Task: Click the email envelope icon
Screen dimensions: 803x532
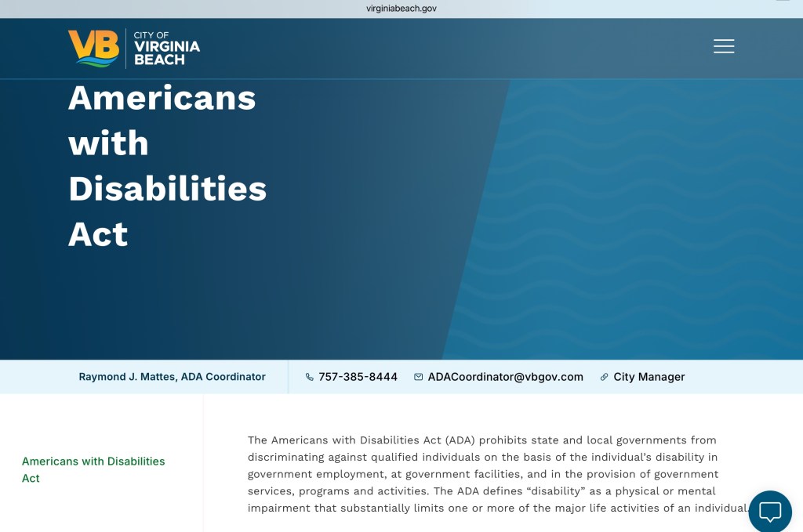Action: point(419,377)
